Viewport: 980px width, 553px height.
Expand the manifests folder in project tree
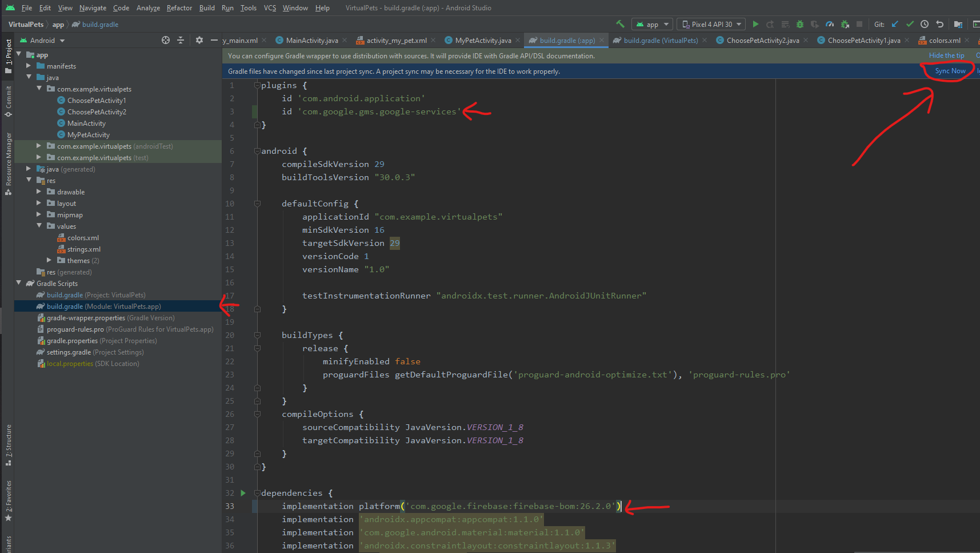click(29, 66)
